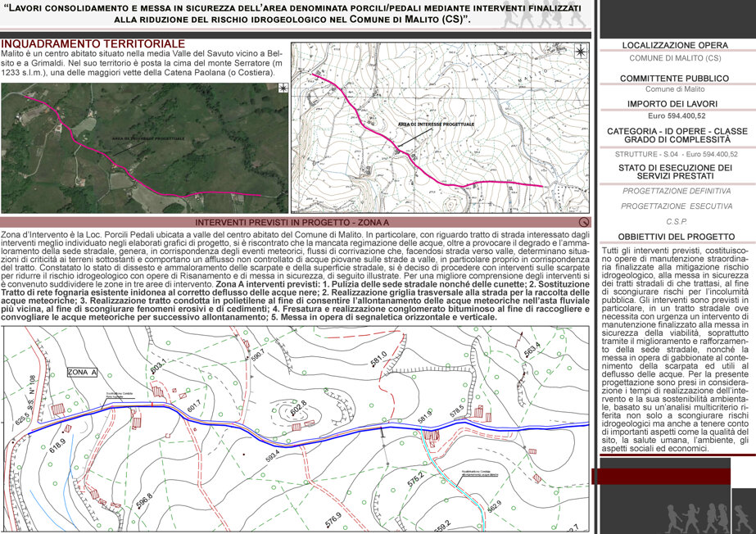
Task: Click the walking children silhouettes in the top header
Action: [x=543, y=15]
